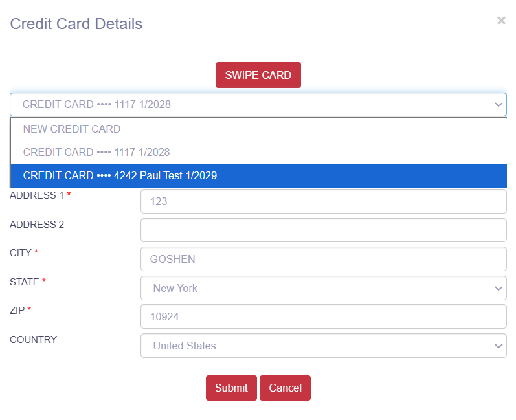Choose the NEW CREDIT CARD option
Screen dimensions: 516x420
72,129
